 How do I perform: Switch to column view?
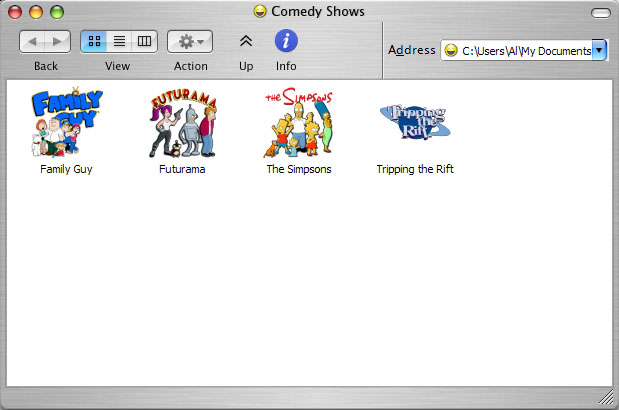coord(144,41)
